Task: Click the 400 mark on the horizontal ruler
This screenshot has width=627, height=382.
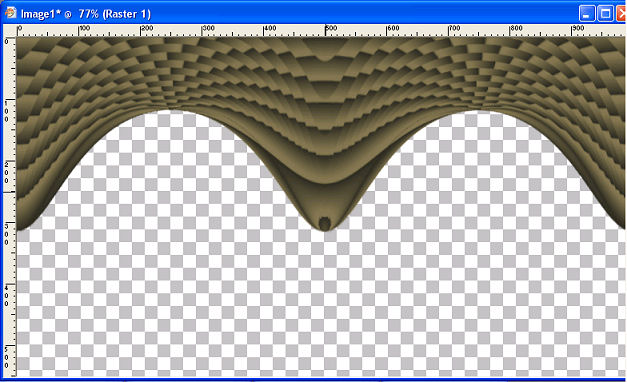Action: pyautogui.click(x=270, y=28)
